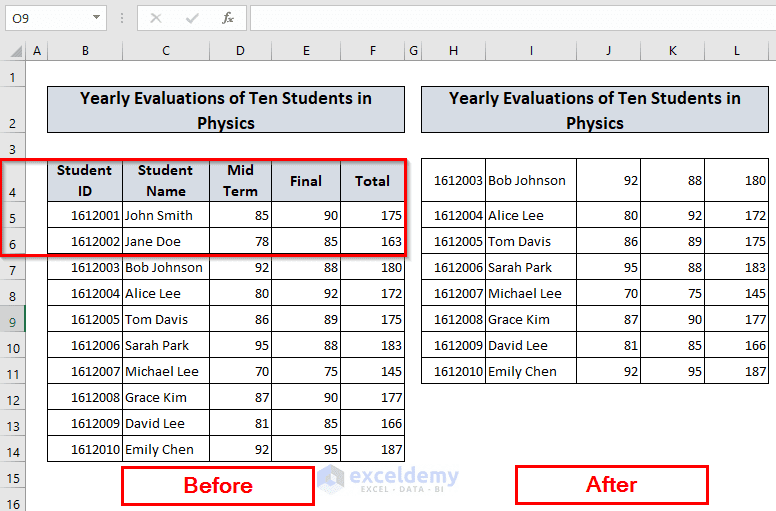
Task: Select 'Grace Kim' in the left table
Action: click(166, 397)
